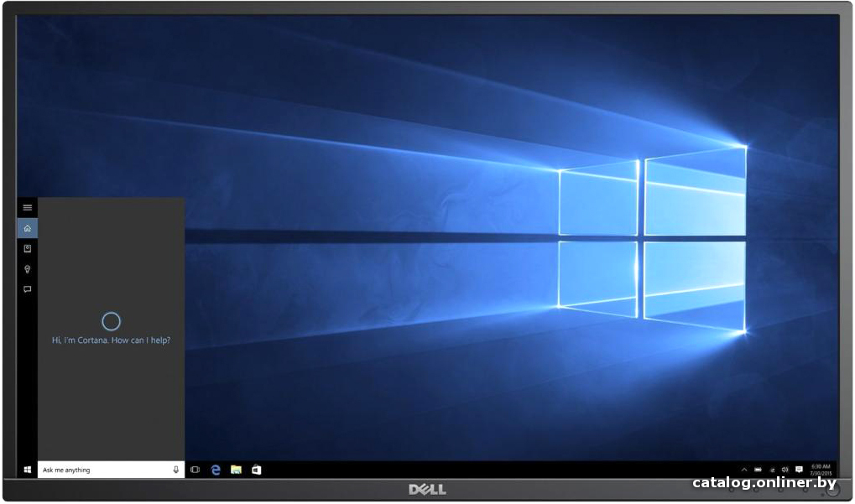Select Cortana Home icon in sidebar
This screenshot has height=504, width=855.
[x=27, y=228]
